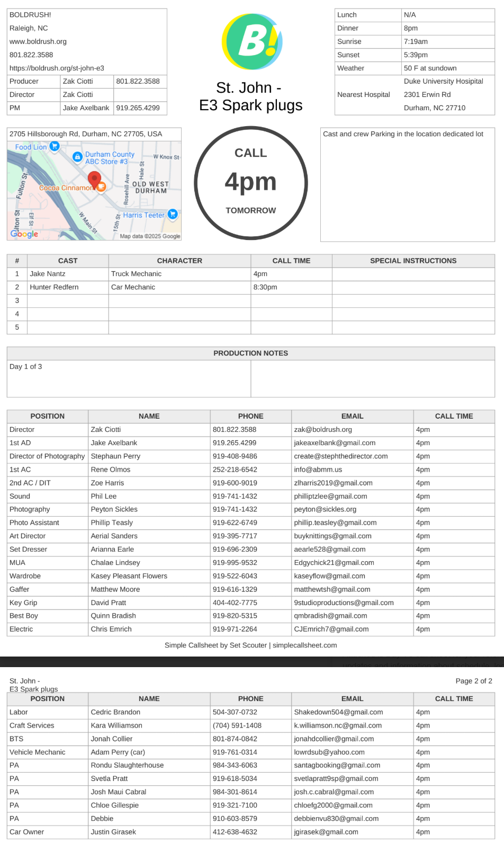Screen dimensions: 504x851
Task: Select Sound crew Phil Lee
Action: [104, 496]
